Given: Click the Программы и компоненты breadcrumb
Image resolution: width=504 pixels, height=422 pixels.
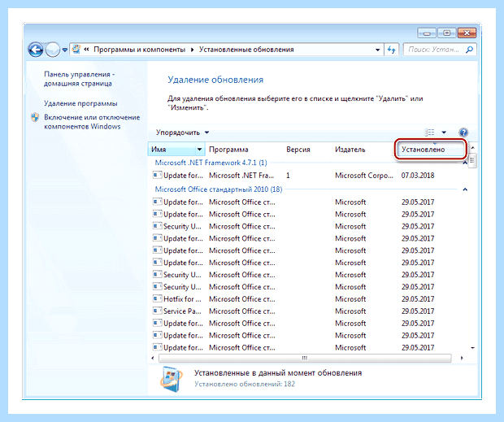Looking at the screenshot, I should [140, 50].
